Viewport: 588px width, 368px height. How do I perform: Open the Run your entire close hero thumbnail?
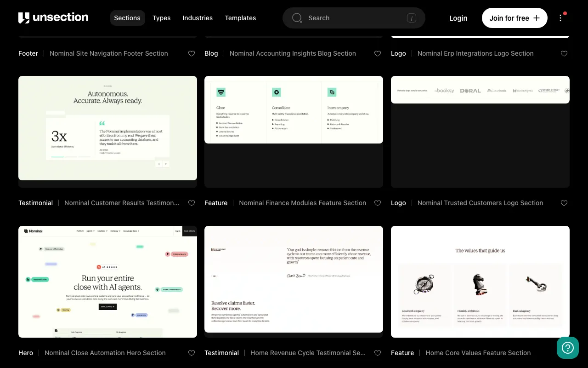107,282
